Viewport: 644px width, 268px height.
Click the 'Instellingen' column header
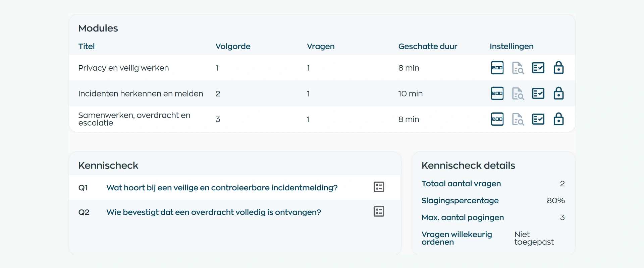pos(512,47)
